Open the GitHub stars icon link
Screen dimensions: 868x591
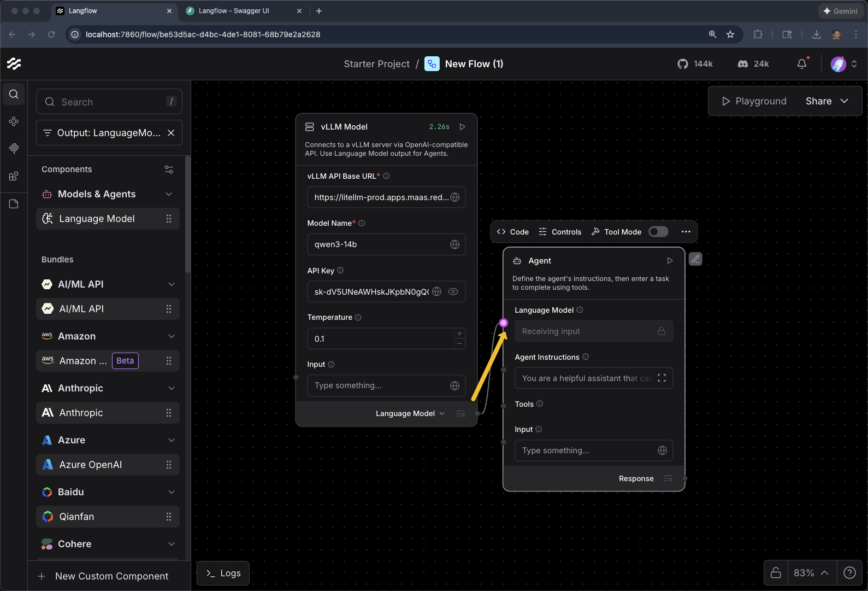pyautogui.click(x=683, y=64)
